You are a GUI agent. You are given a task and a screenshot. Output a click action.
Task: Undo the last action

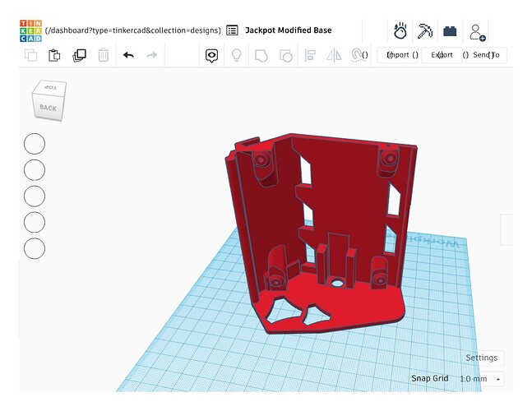(128, 55)
